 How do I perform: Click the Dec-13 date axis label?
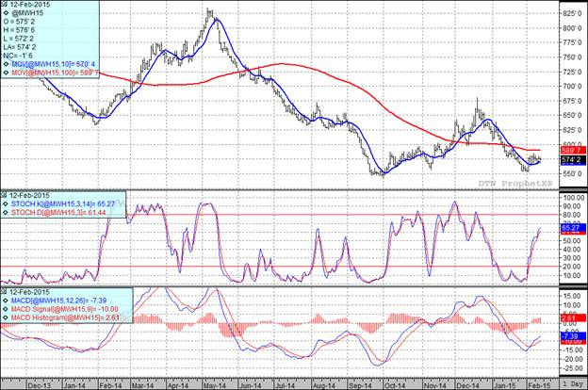coord(40,385)
